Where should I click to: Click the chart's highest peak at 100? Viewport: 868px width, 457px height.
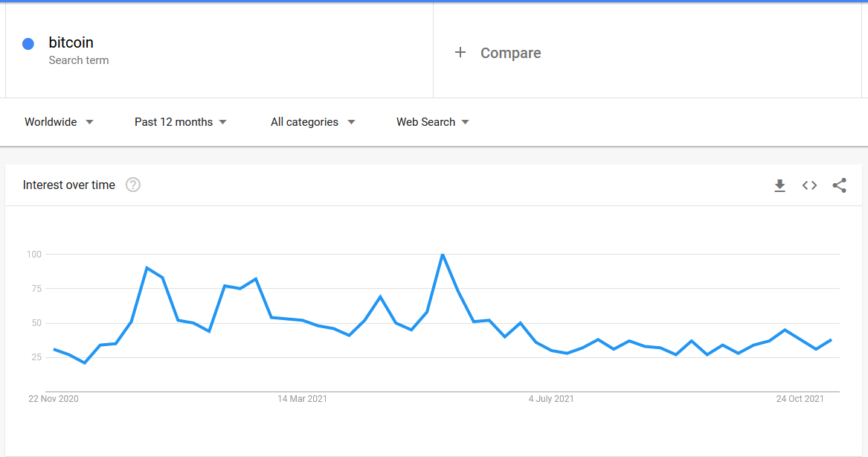point(443,255)
